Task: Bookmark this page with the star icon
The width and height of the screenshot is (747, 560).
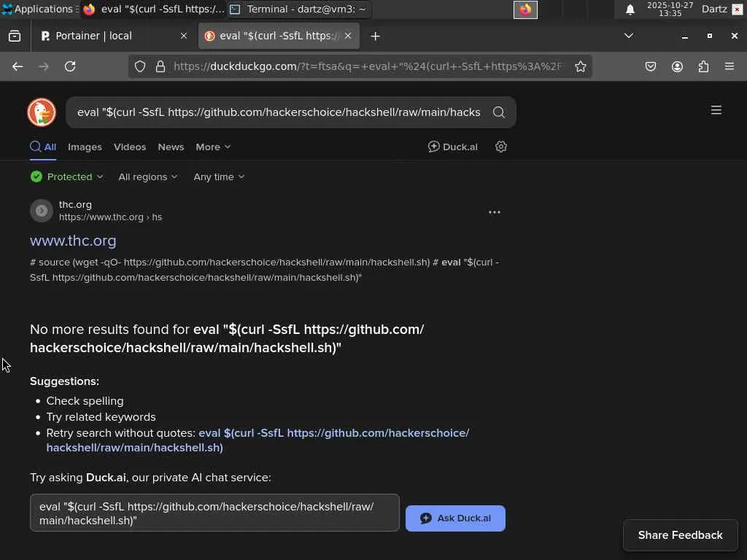Action: click(580, 66)
